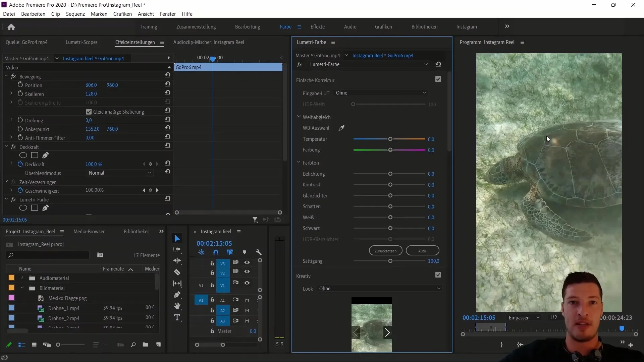The width and height of the screenshot is (644, 362).
Task: Select the Hand tool
Action: pyautogui.click(x=177, y=306)
